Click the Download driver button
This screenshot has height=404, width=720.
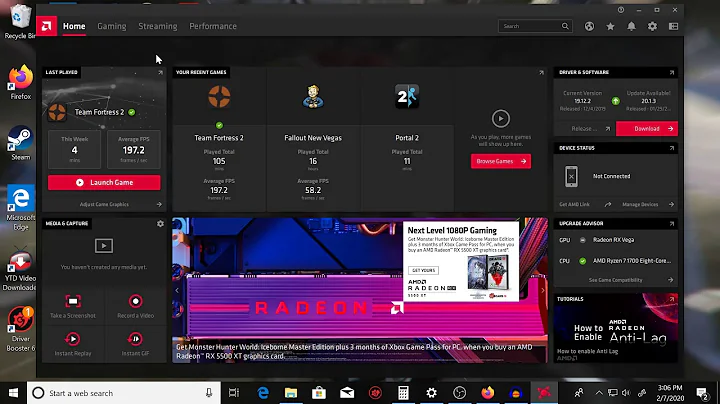coord(647,129)
